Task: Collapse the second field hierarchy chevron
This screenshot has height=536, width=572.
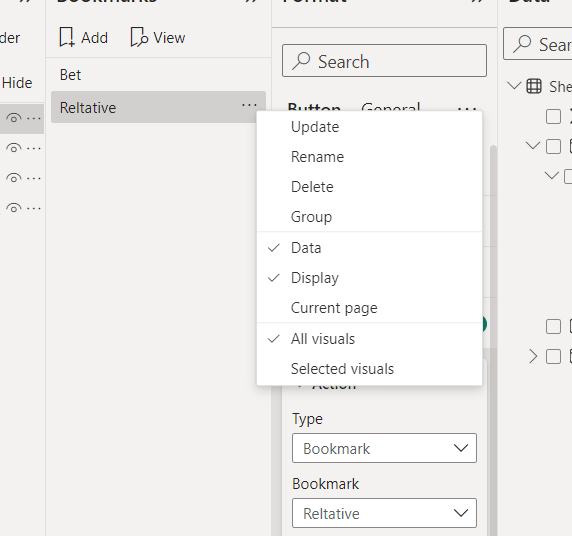Action: (533, 146)
